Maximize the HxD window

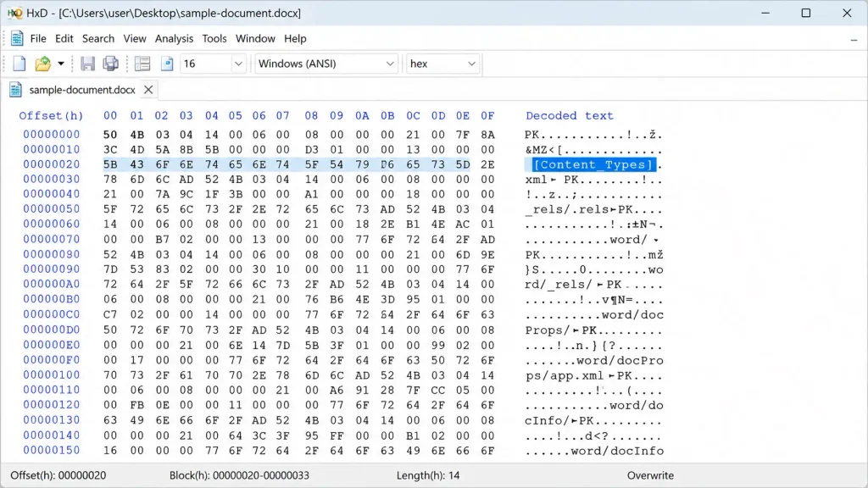click(806, 13)
